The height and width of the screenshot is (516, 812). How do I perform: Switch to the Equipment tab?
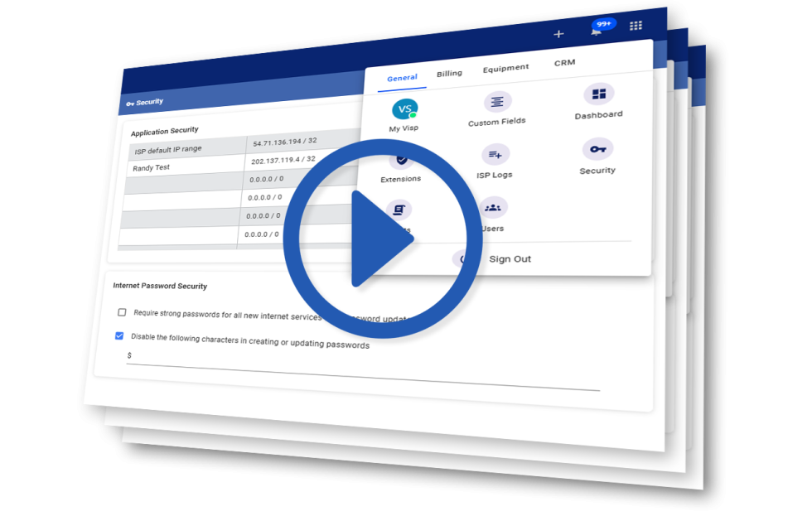pyautogui.click(x=505, y=68)
